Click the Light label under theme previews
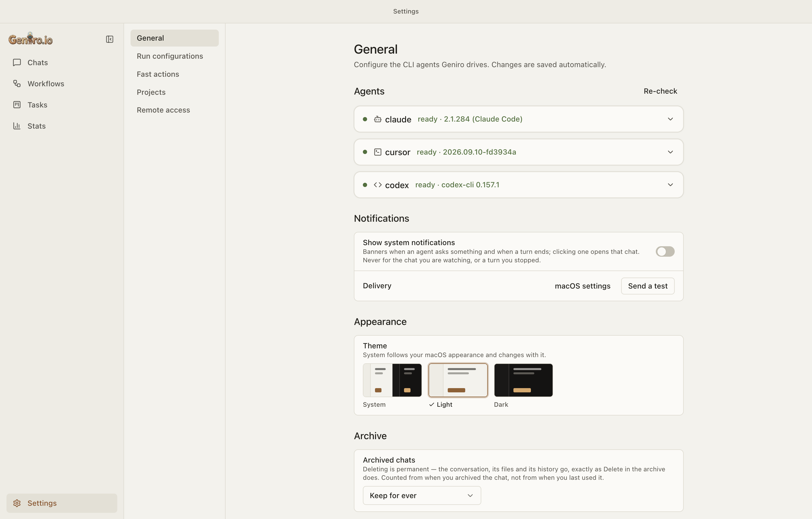812x519 pixels. [444, 404]
